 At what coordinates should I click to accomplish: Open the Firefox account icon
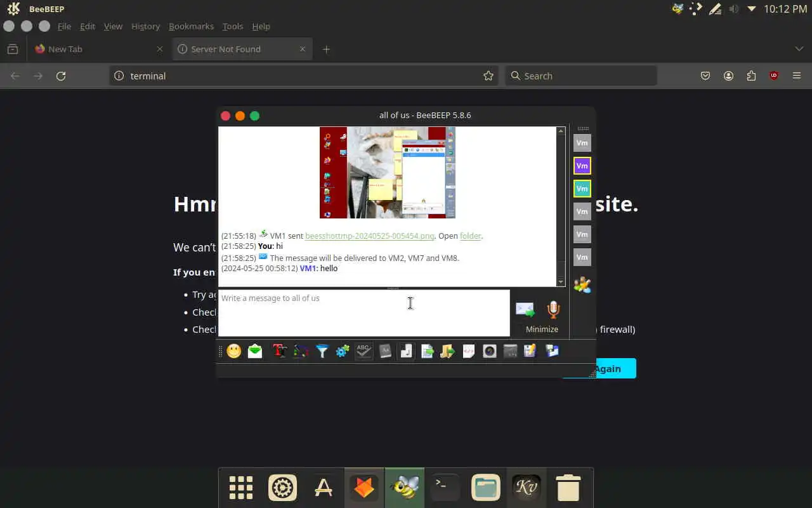728,76
